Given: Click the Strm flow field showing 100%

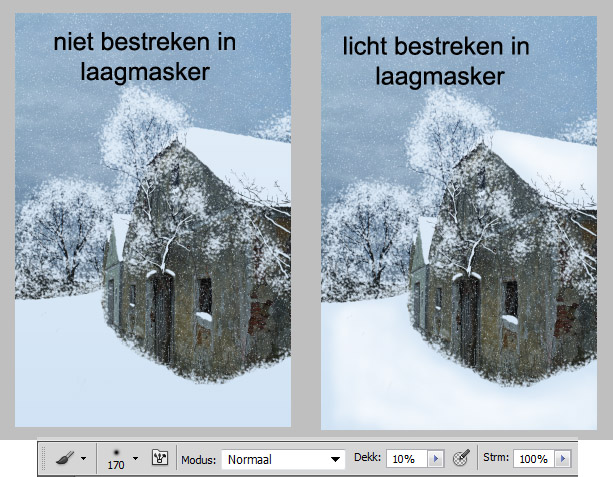Looking at the screenshot, I should point(534,459).
